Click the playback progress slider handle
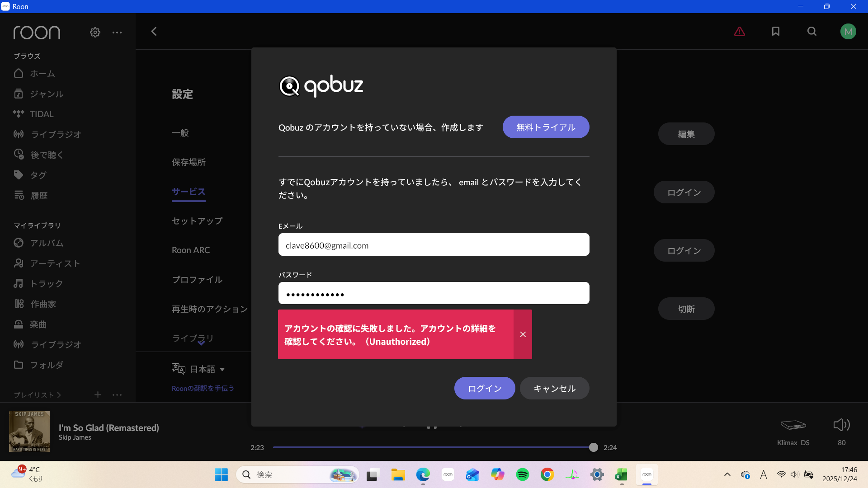This screenshot has width=868, height=488. [594, 447]
